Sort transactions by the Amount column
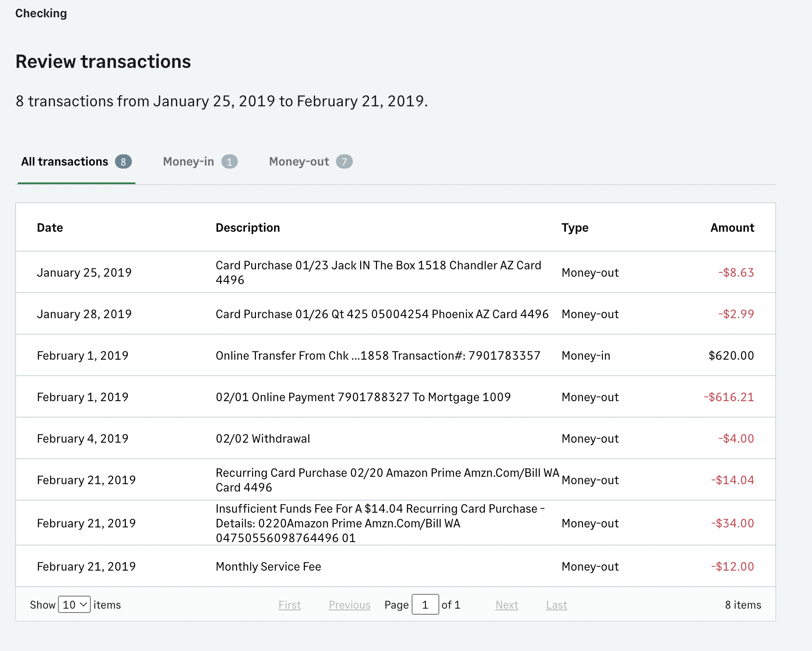Viewport: 812px width, 651px height. point(732,227)
